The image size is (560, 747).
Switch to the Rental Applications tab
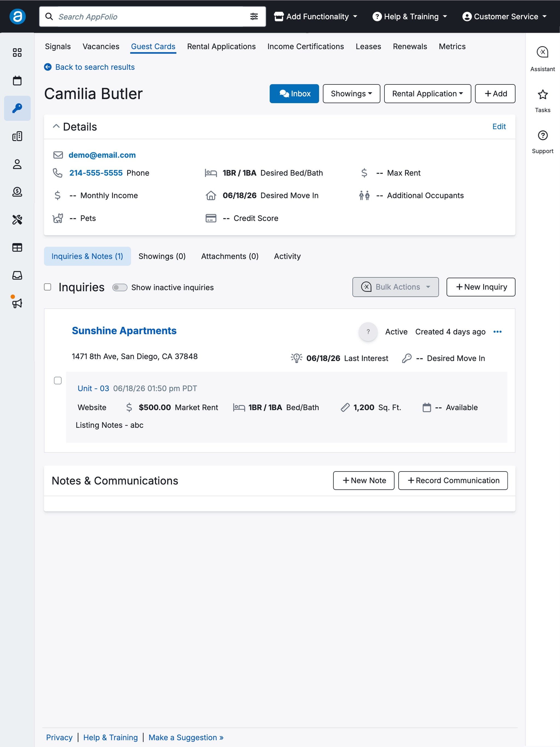coord(221,46)
